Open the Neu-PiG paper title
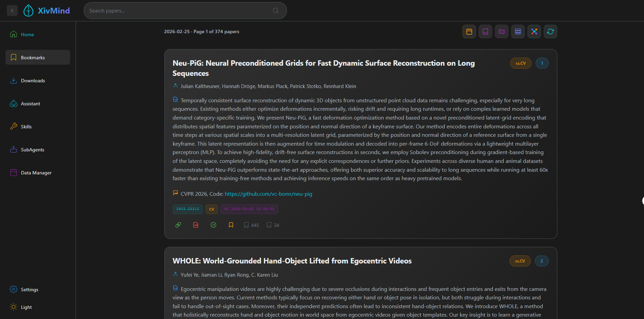 pos(324,68)
